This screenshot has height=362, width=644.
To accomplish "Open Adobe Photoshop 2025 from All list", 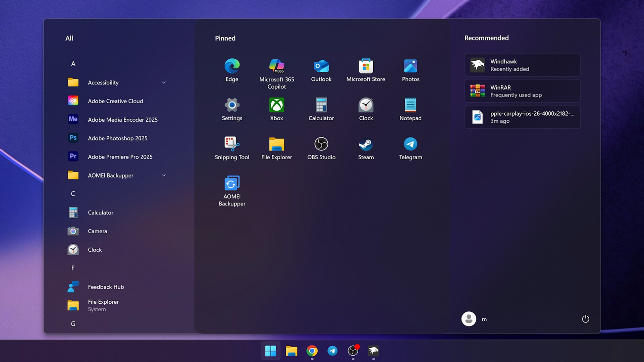I will (117, 138).
